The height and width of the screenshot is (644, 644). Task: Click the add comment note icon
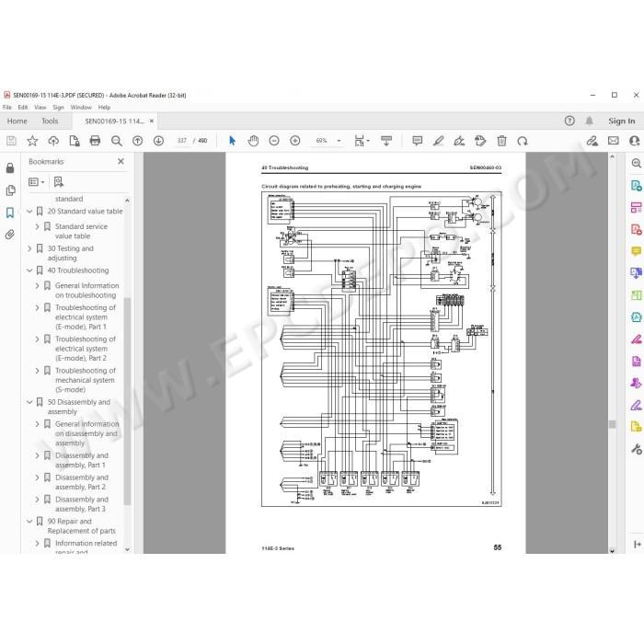click(x=418, y=141)
